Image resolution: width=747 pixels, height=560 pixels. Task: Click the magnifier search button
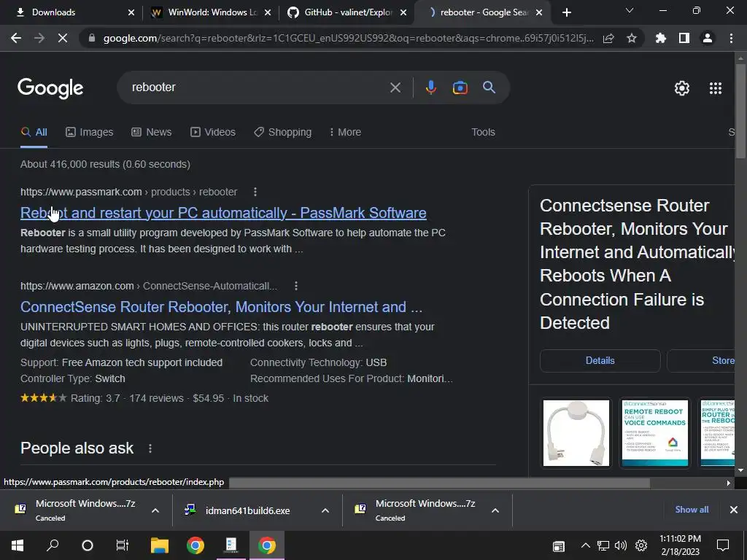489,87
